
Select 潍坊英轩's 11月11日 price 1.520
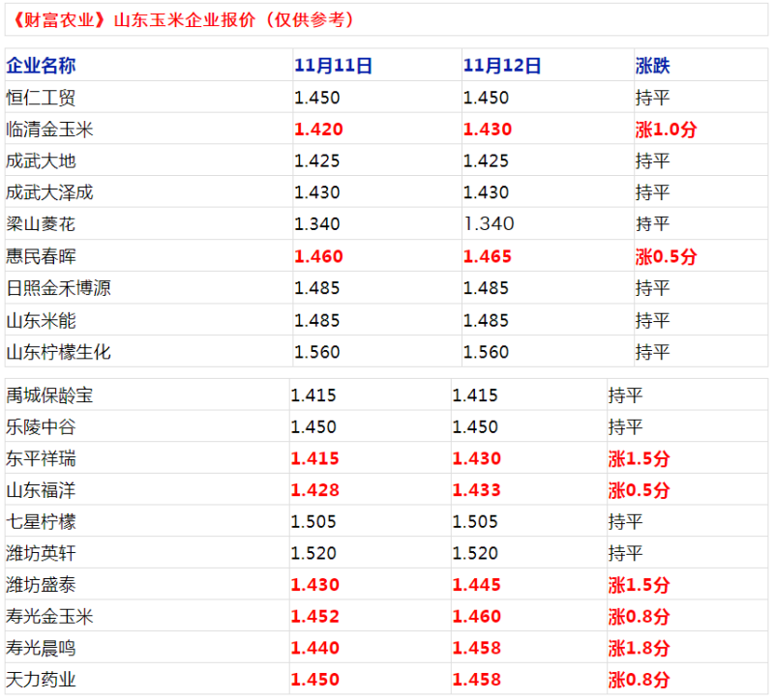tap(313, 553)
